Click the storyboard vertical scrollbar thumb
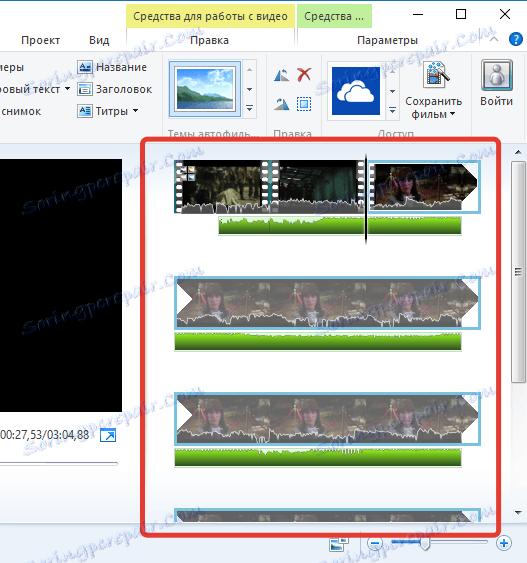 [x=518, y=272]
